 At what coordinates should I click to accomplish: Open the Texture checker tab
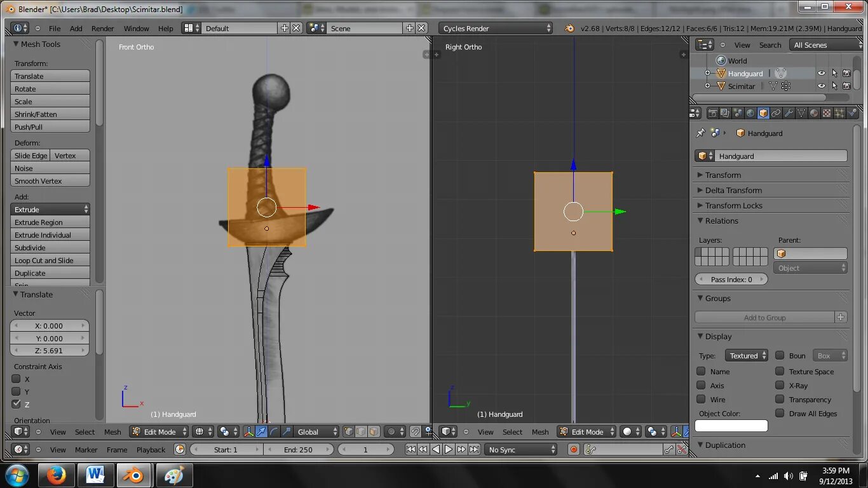[x=827, y=113]
